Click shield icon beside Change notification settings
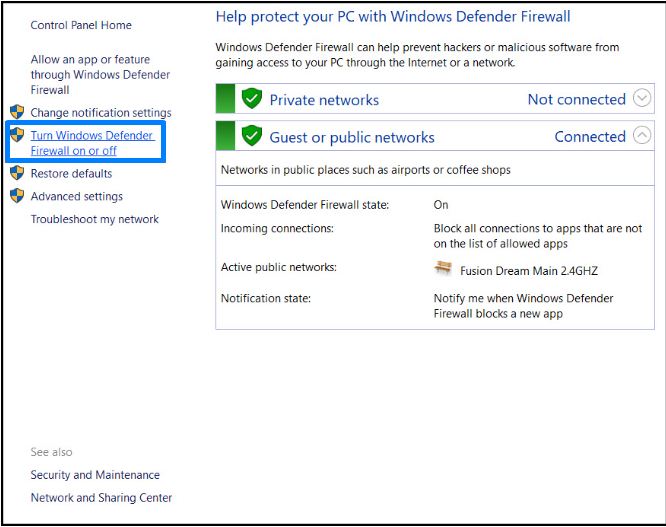This screenshot has height=527, width=666. (x=16, y=112)
